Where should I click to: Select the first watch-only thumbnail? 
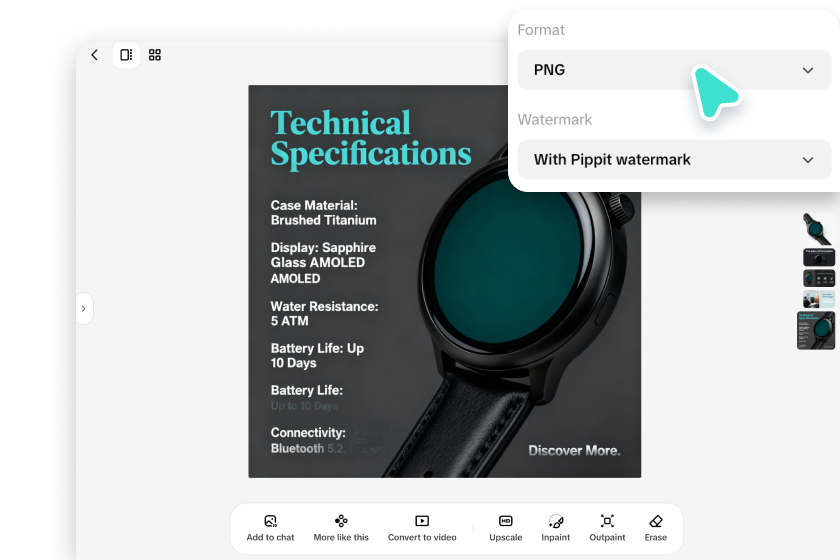click(816, 229)
